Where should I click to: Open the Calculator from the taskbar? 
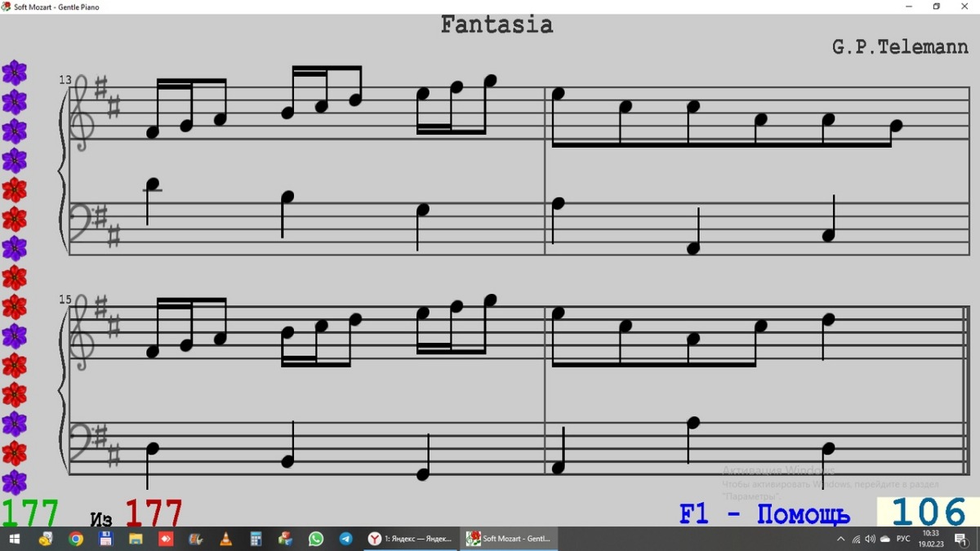click(256, 539)
